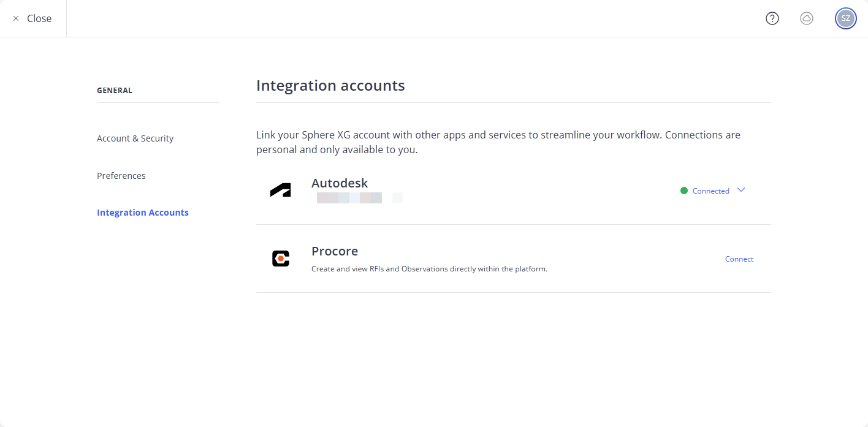Click the green connected status dot
Viewport: 868px width, 427px height.
tap(684, 191)
